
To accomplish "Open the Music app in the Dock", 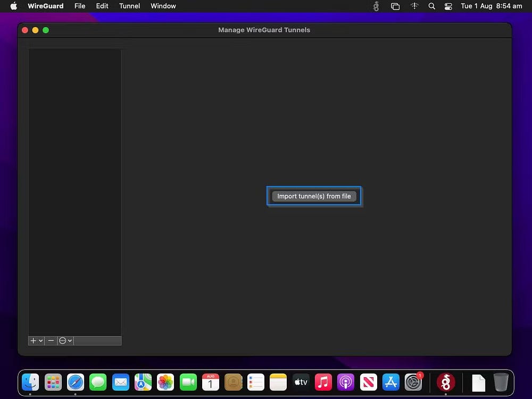I will pos(323,382).
